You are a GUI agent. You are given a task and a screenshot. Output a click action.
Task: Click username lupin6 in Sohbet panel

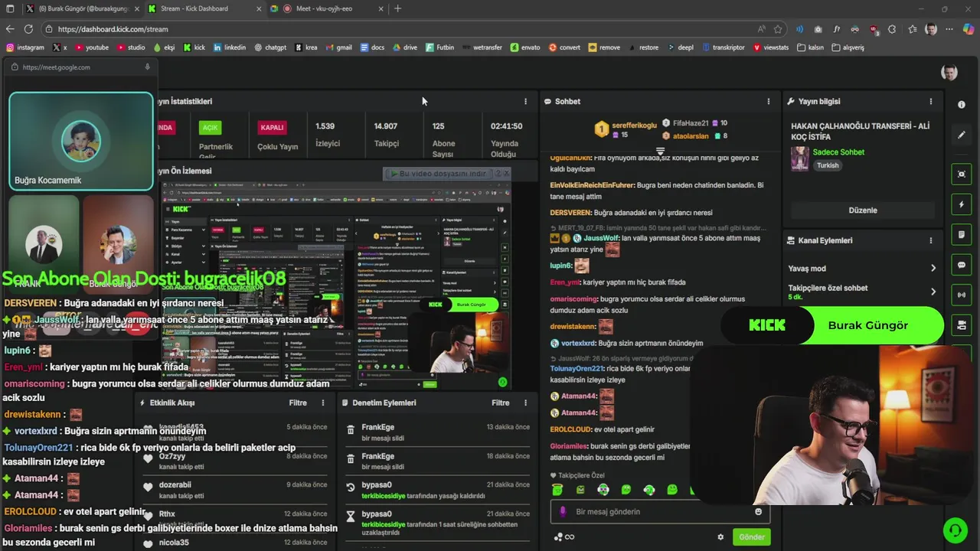[x=560, y=266]
